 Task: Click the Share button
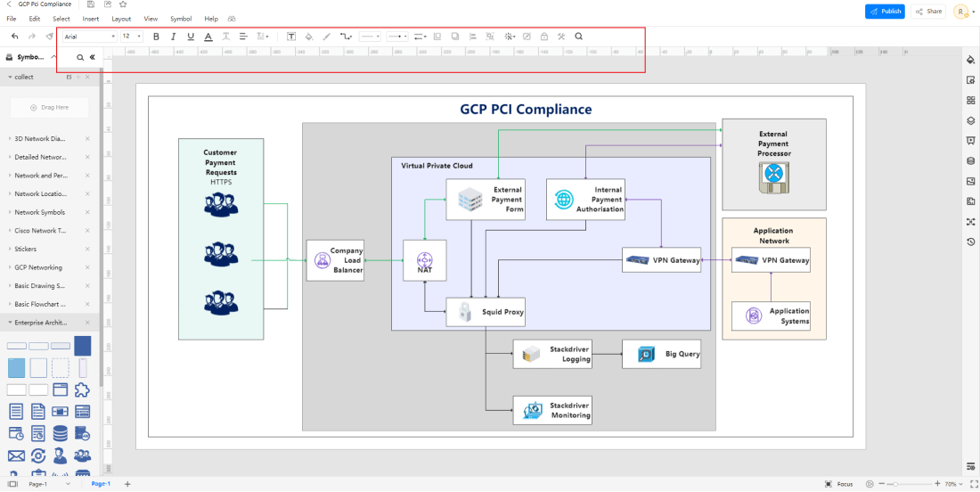tap(928, 12)
